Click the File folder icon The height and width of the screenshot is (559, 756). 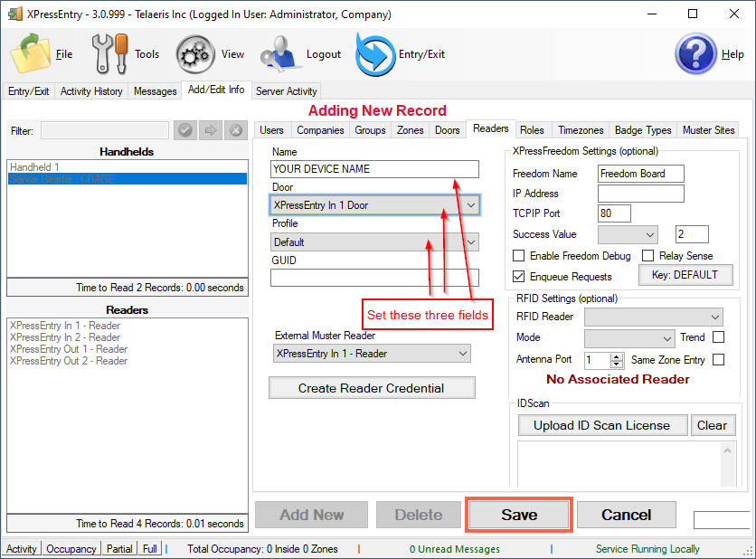click(x=30, y=53)
